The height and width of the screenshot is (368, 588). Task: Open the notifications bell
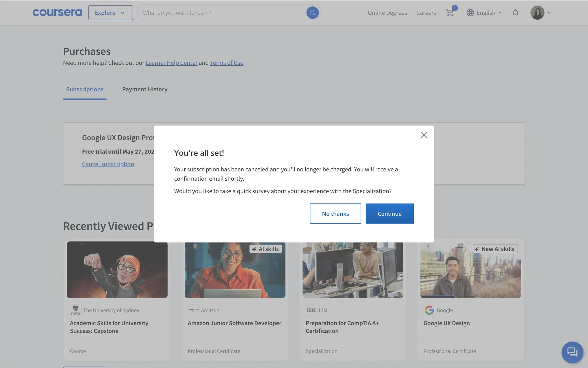pos(515,13)
